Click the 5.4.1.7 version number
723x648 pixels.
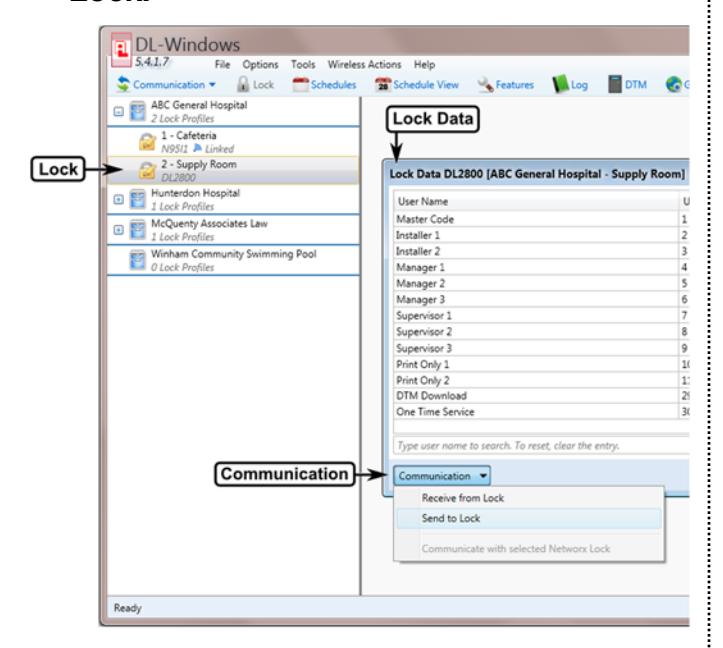[x=152, y=62]
